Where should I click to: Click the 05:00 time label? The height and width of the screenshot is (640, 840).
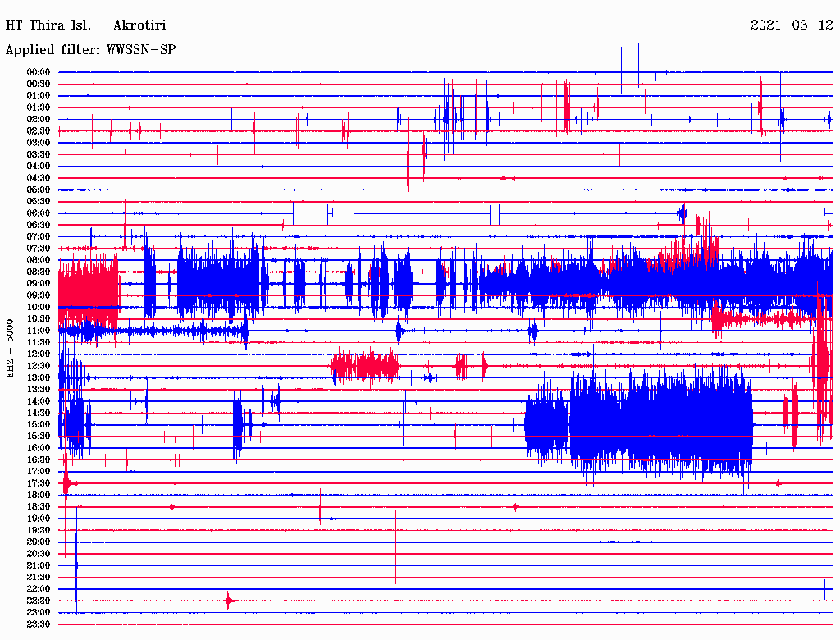click(x=39, y=190)
